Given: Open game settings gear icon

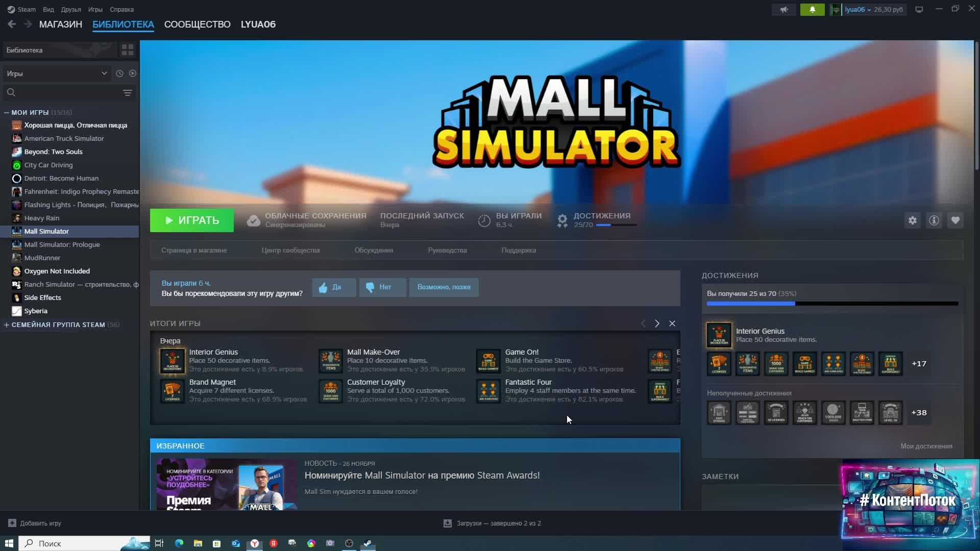Looking at the screenshot, I should pos(912,220).
